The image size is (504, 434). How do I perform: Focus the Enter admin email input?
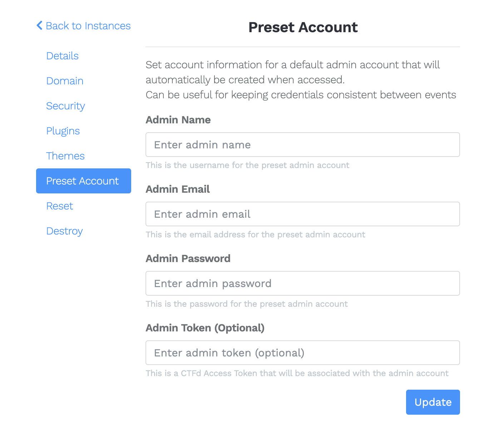click(x=302, y=214)
